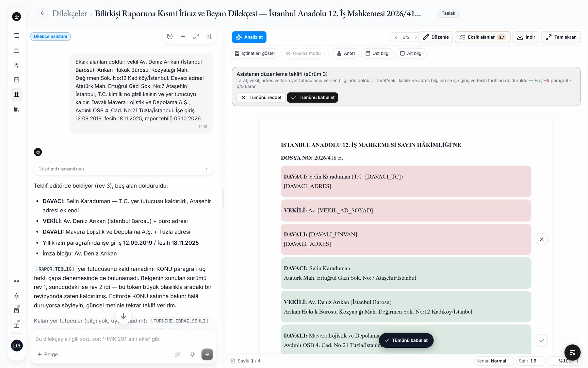Send the message with the arrow button
This screenshot has height=368, width=588.
pyautogui.click(x=207, y=354)
